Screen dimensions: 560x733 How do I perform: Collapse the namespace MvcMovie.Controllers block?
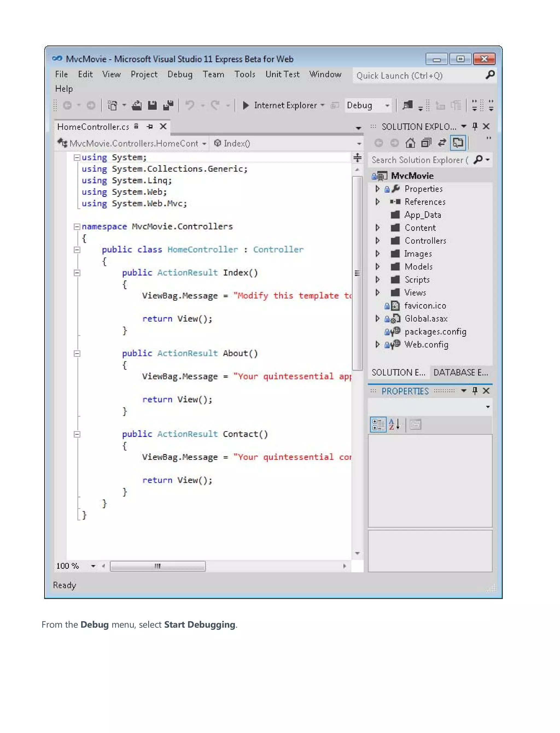[77, 227]
